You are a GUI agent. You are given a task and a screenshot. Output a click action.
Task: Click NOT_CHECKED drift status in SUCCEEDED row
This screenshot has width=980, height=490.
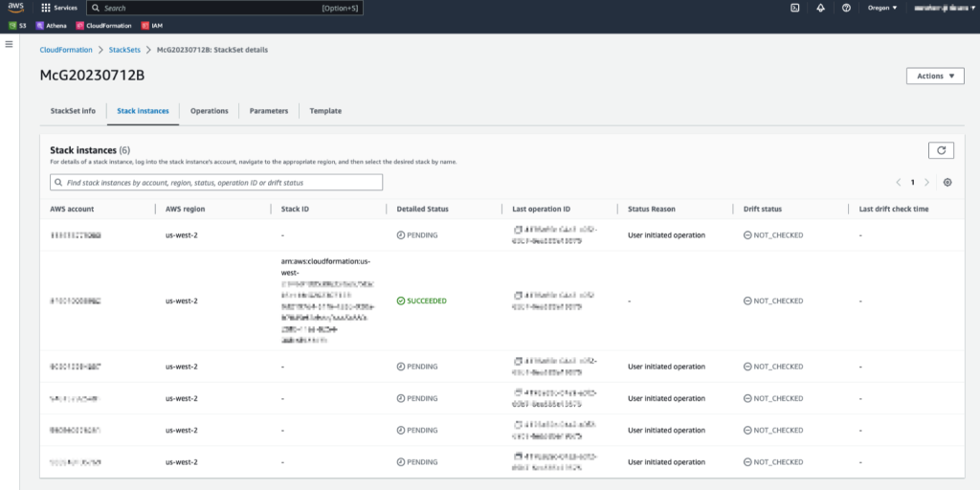(x=773, y=301)
